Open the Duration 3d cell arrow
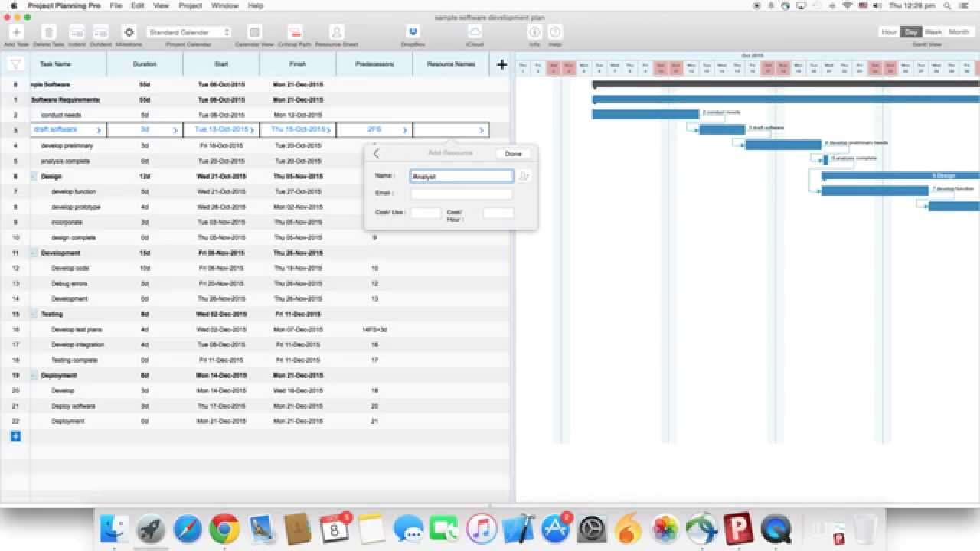 point(175,130)
